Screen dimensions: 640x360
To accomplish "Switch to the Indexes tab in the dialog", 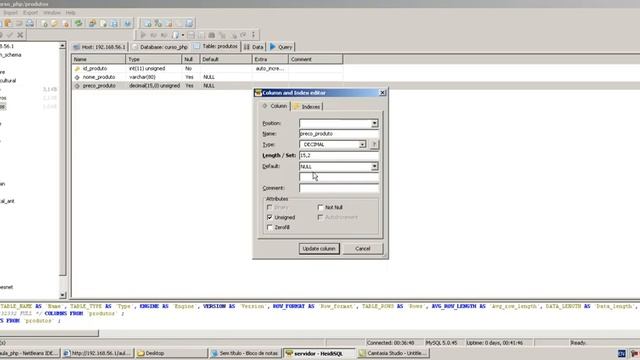I will [x=307, y=107].
